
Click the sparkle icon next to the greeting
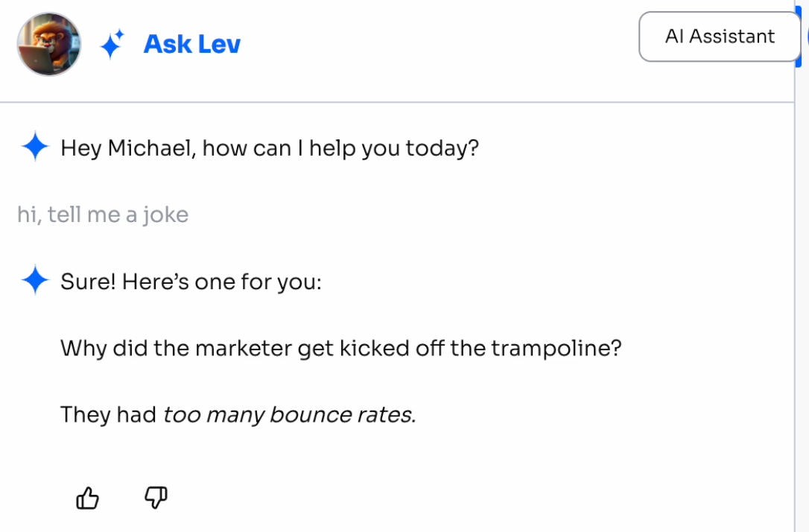[35, 148]
